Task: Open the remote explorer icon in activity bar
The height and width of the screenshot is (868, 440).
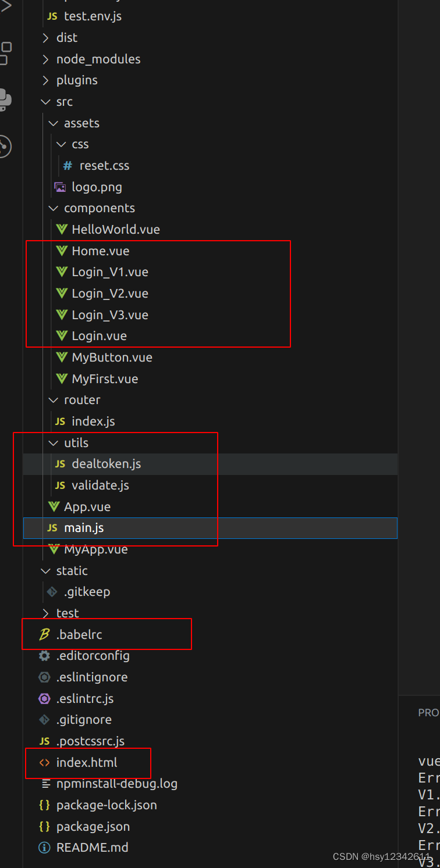Action: [5, 147]
